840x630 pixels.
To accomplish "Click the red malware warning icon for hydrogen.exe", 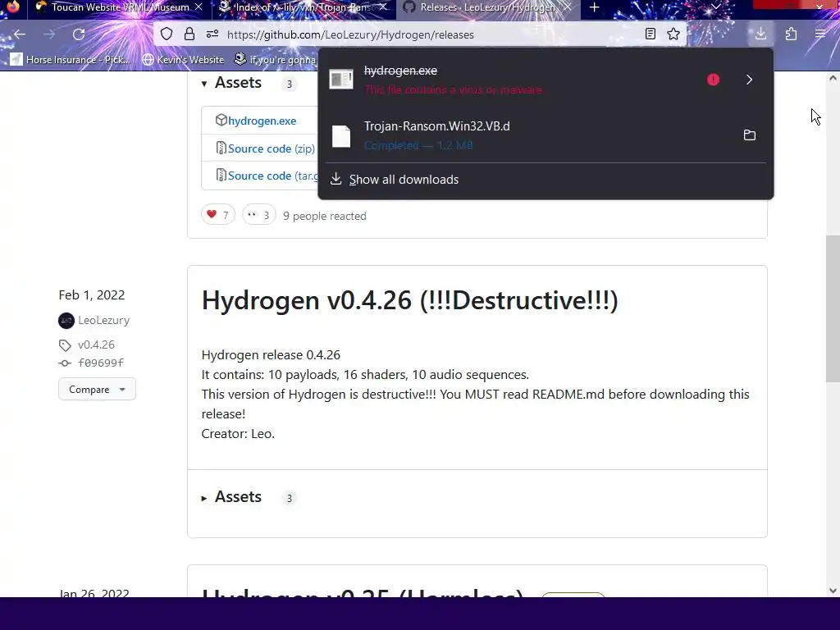I will pos(713,80).
